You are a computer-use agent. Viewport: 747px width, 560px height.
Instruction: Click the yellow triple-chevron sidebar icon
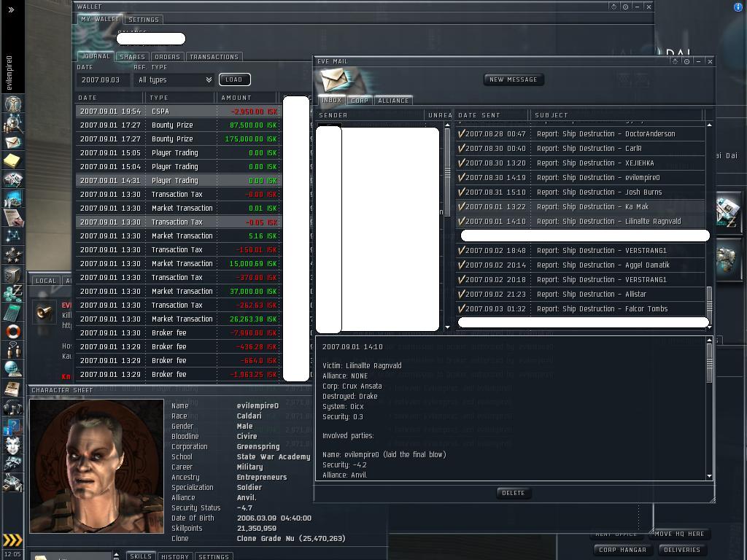tap(12, 540)
